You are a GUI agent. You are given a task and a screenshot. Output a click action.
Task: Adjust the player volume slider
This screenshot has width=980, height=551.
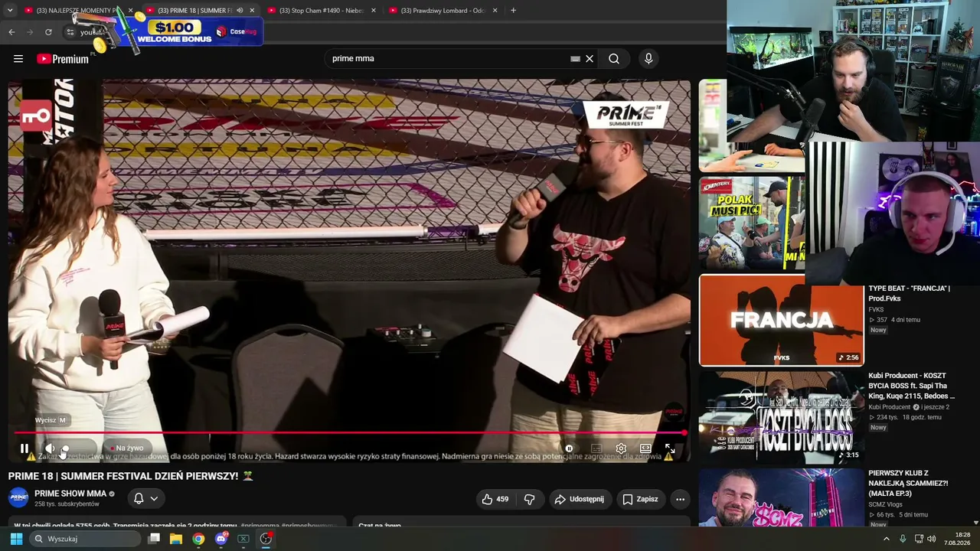[x=75, y=448]
